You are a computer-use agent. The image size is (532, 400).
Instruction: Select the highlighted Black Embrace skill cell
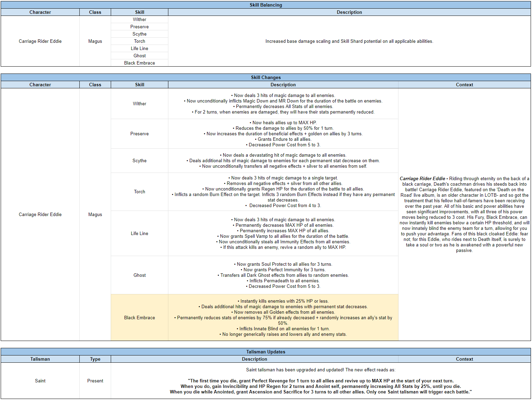pyautogui.click(x=139, y=318)
